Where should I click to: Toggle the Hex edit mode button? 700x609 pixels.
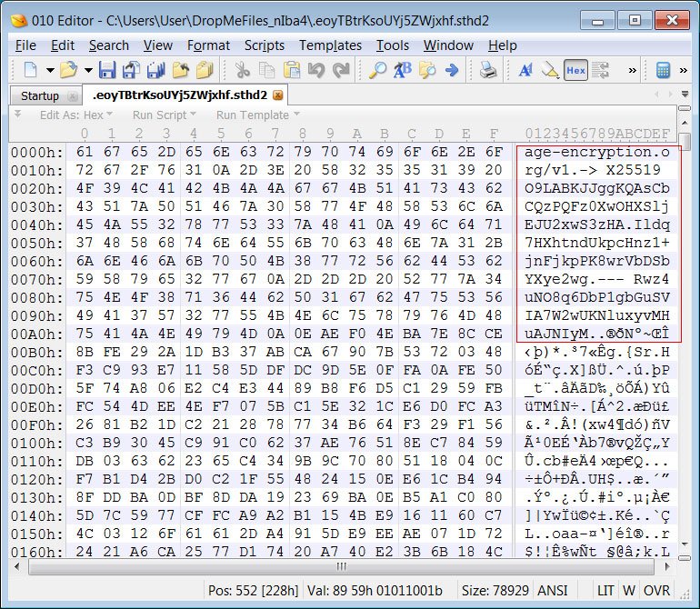pyautogui.click(x=575, y=70)
